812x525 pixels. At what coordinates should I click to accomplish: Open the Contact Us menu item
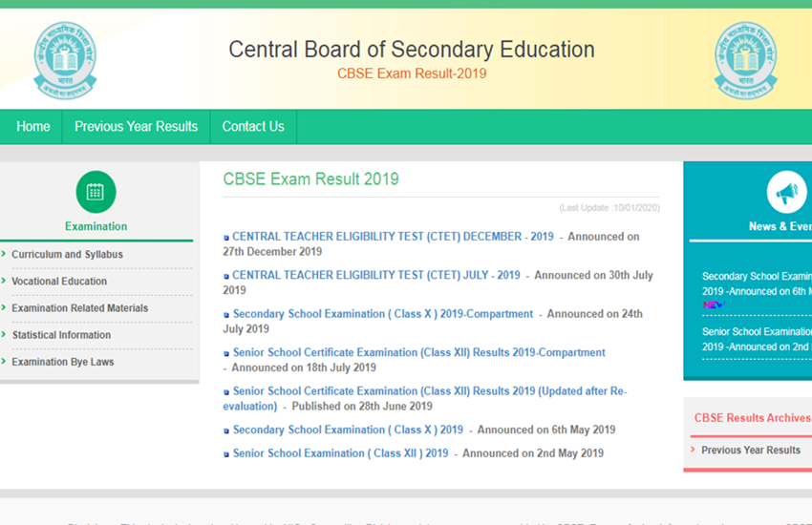(x=253, y=127)
